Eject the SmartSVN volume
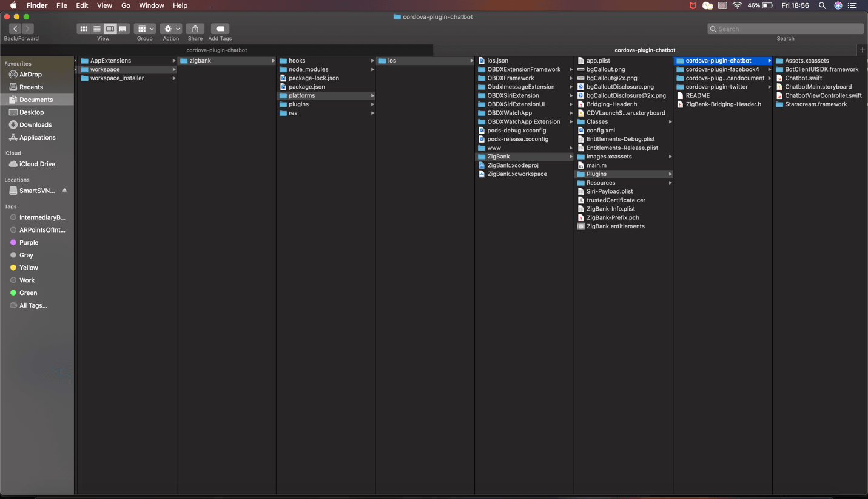 click(x=64, y=191)
